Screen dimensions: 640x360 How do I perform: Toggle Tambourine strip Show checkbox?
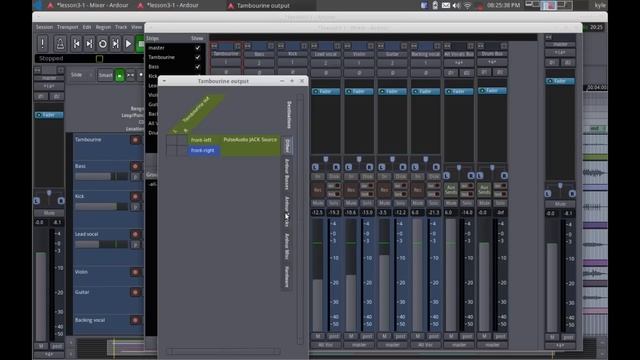coord(198,57)
